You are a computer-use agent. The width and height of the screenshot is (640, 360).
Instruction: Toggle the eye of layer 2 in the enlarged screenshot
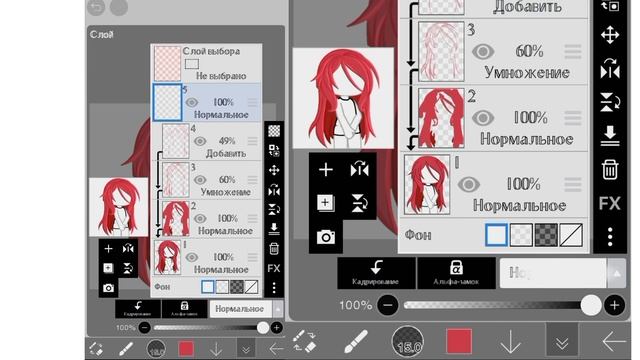click(x=483, y=118)
